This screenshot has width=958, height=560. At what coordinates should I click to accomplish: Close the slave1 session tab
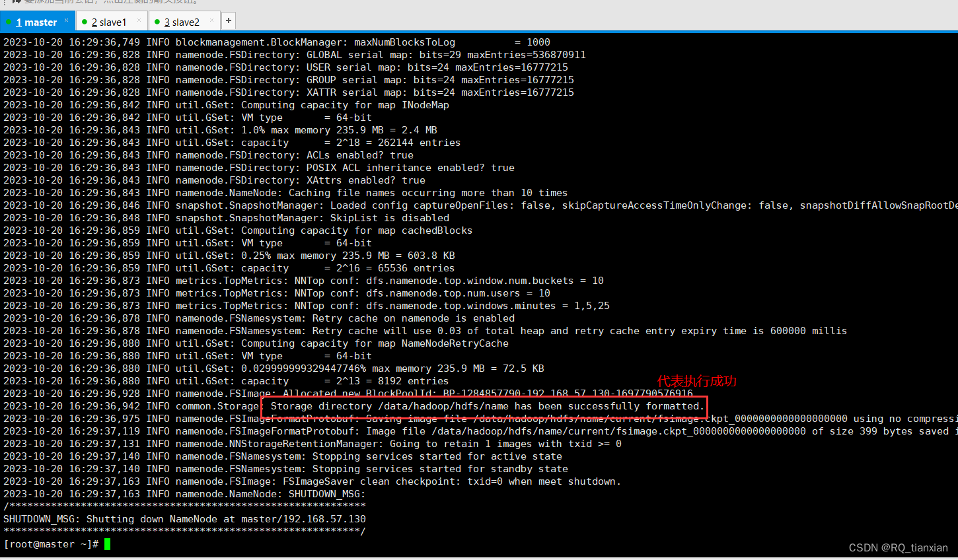pyautogui.click(x=139, y=20)
